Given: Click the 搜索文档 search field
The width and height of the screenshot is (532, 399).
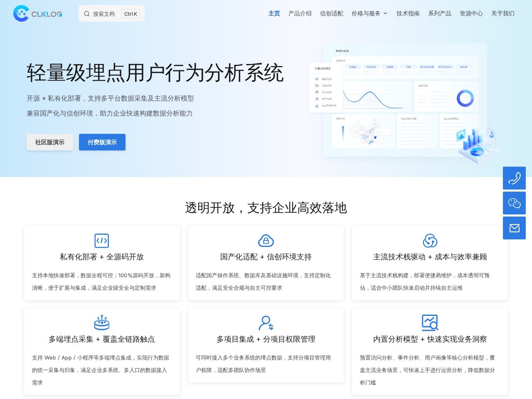Looking at the screenshot, I should (x=111, y=14).
